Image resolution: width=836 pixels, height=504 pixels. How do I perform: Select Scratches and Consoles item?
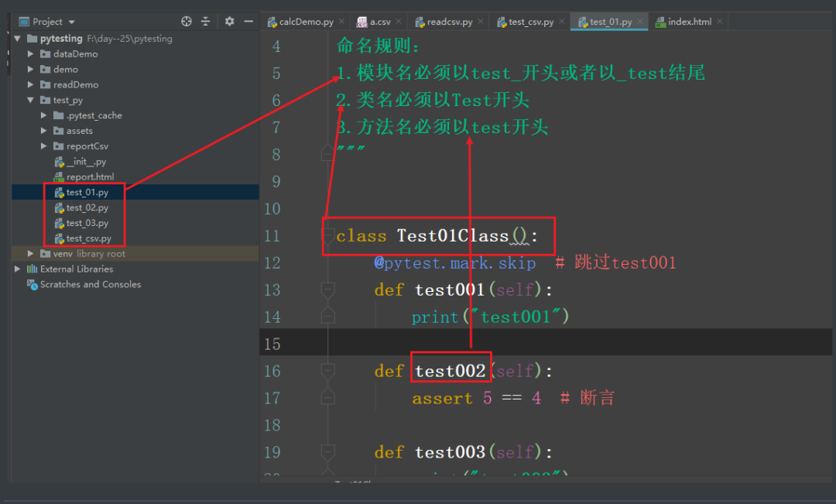pyautogui.click(x=91, y=284)
